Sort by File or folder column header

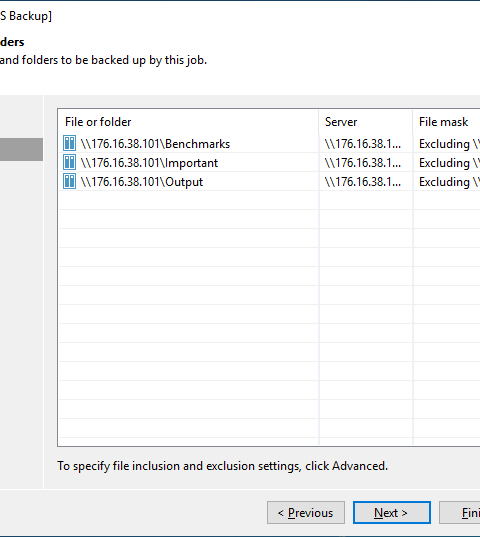coord(189,122)
